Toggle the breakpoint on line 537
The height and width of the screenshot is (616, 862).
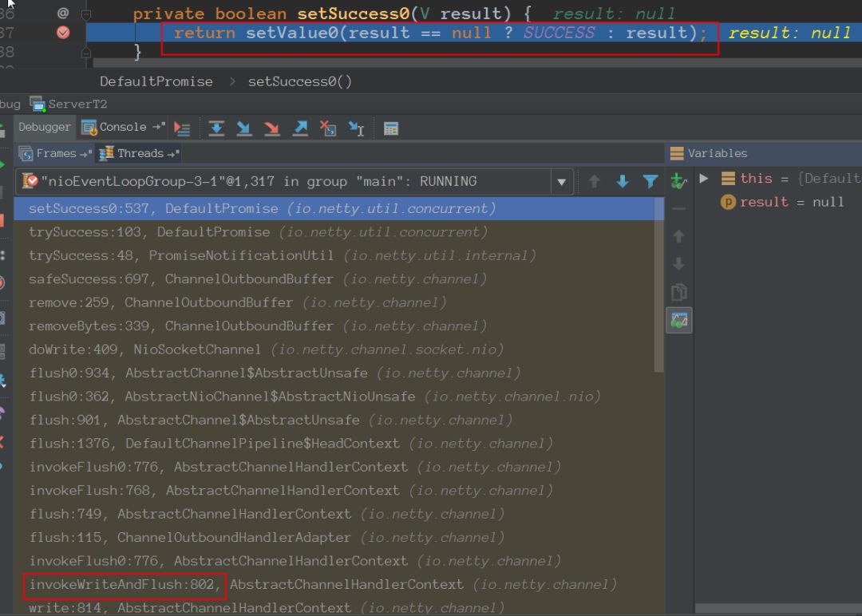63,33
